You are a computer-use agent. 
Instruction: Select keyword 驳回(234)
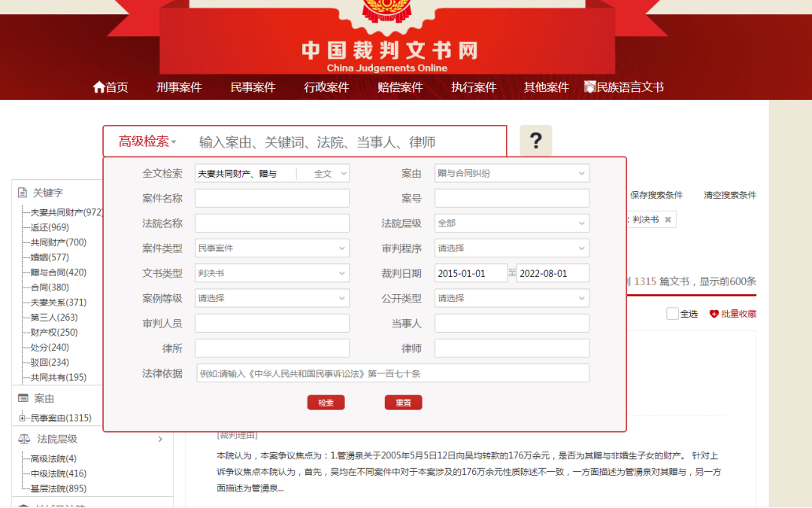[50, 363]
